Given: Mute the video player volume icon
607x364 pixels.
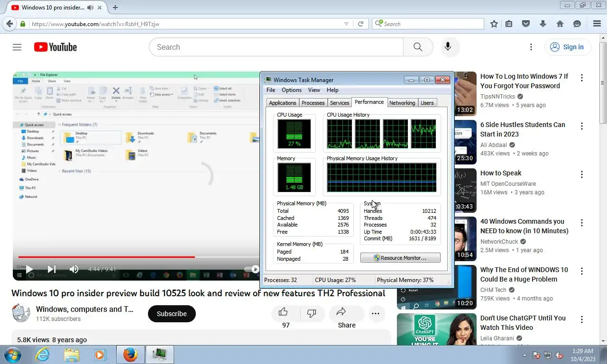Looking at the screenshot, I should (74, 269).
